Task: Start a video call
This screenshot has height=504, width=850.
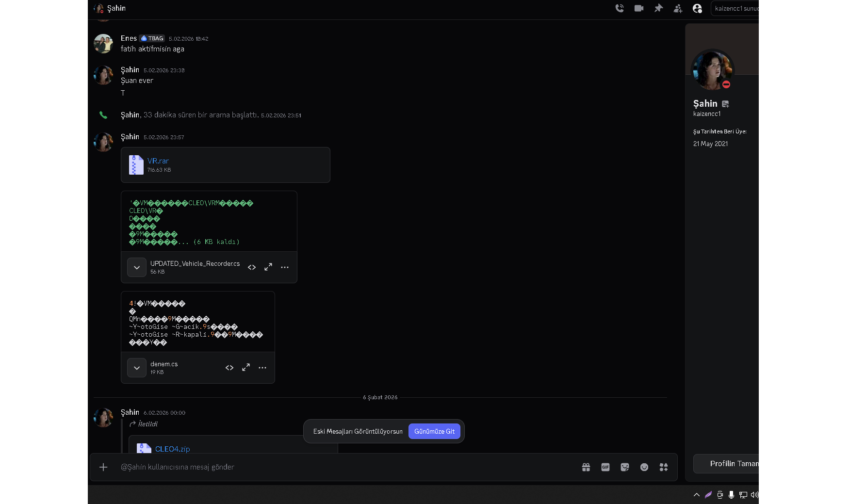Action: 639,8
